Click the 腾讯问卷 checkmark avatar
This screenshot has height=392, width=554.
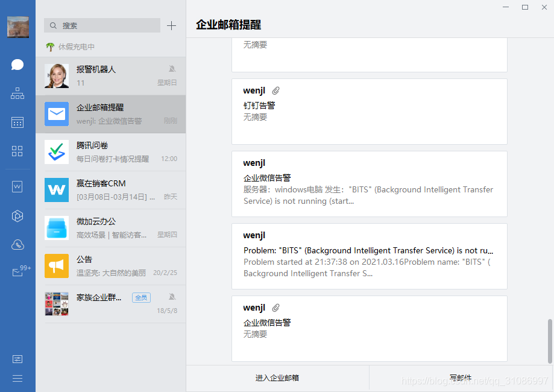(x=57, y=152)
